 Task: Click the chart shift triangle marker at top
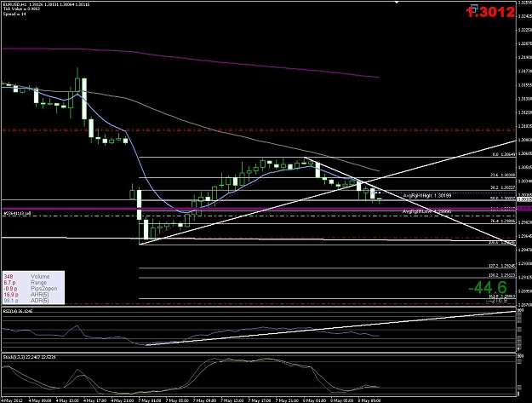[397, 3]
